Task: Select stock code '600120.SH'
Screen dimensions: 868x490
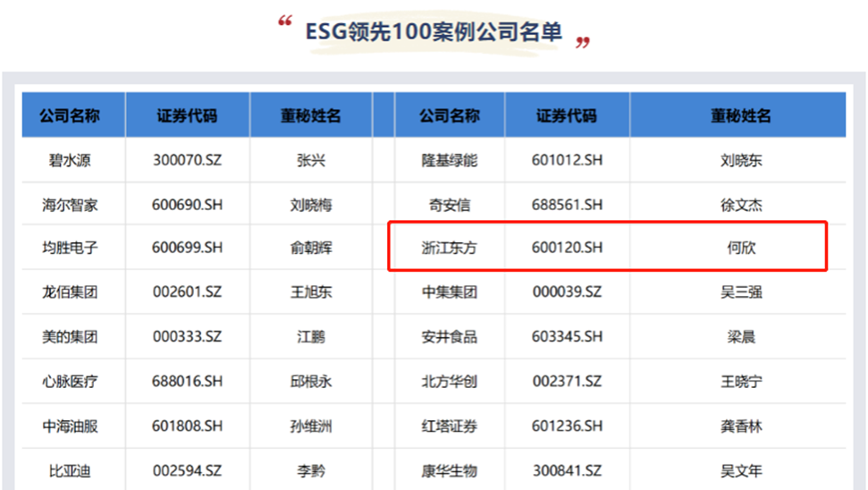Action: point(567,248)
